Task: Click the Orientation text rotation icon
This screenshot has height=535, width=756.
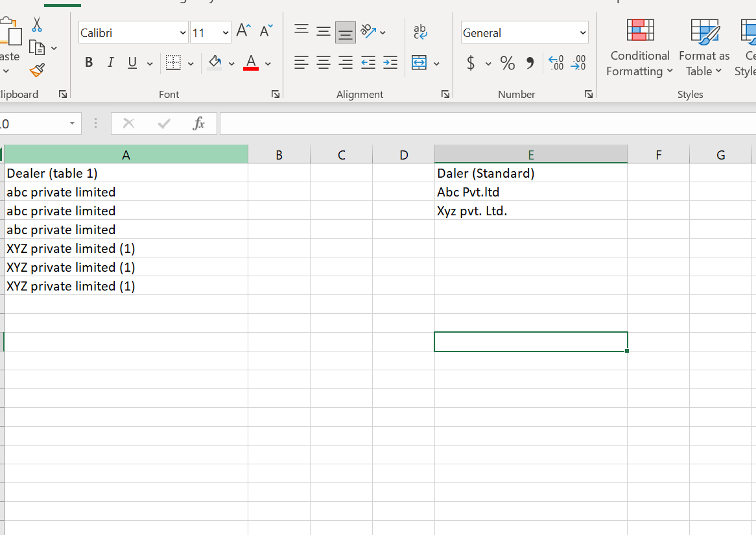Action: click(369, 32)
